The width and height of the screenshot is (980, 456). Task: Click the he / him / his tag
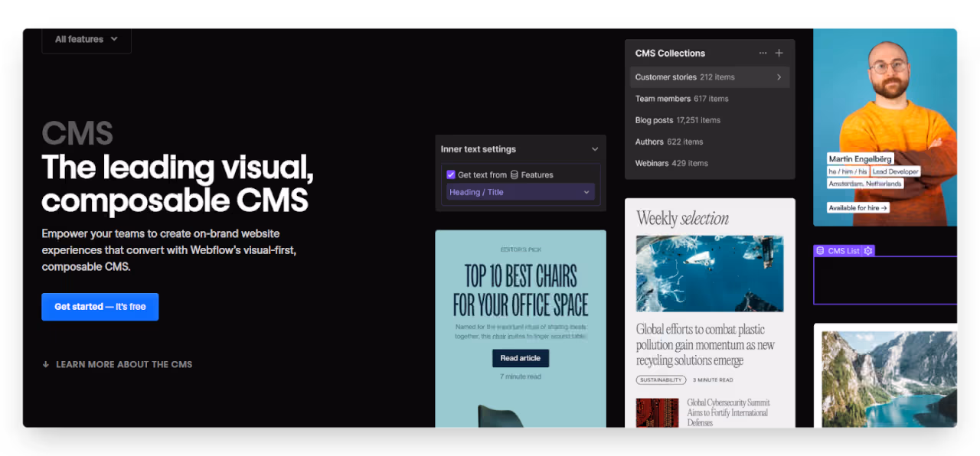(x=848, y=171)
